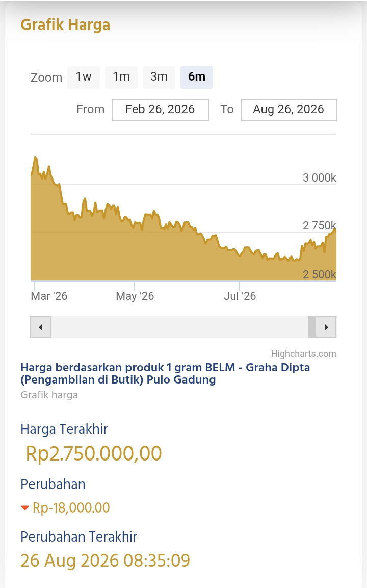This screenshot has height=588, width=367.
Task: Select the 6m zoom range
Action: [x=196, y=77]
